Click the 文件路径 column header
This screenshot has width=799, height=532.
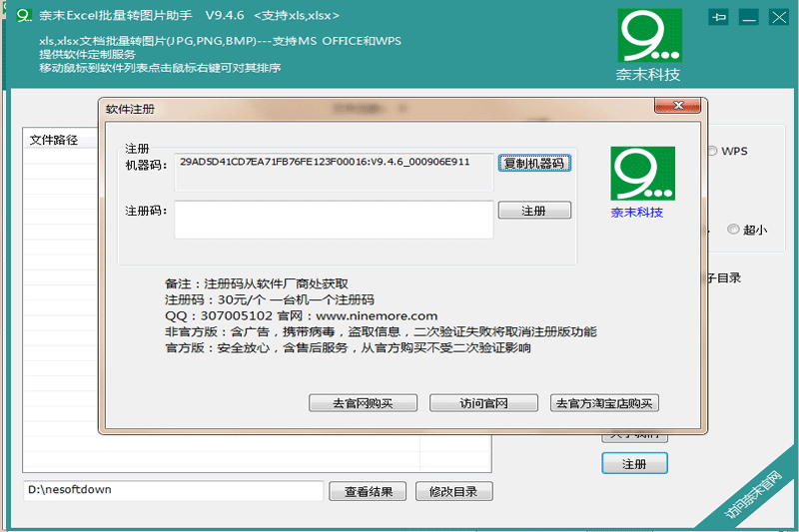[55, 141]
